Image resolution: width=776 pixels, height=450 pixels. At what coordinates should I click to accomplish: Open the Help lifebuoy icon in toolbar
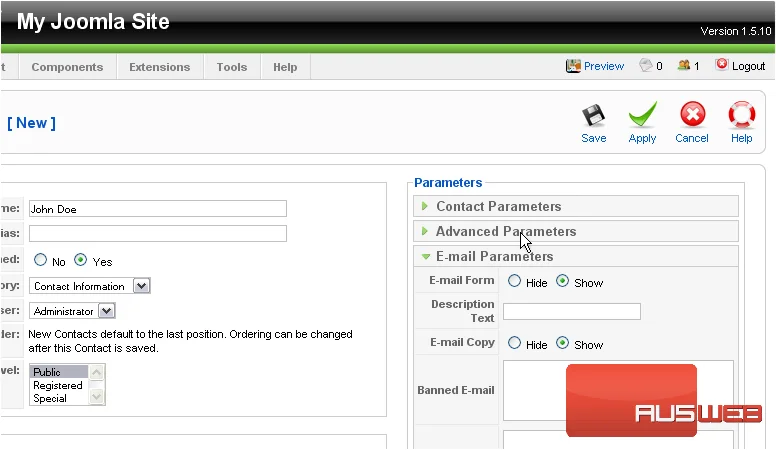(741, 114)
